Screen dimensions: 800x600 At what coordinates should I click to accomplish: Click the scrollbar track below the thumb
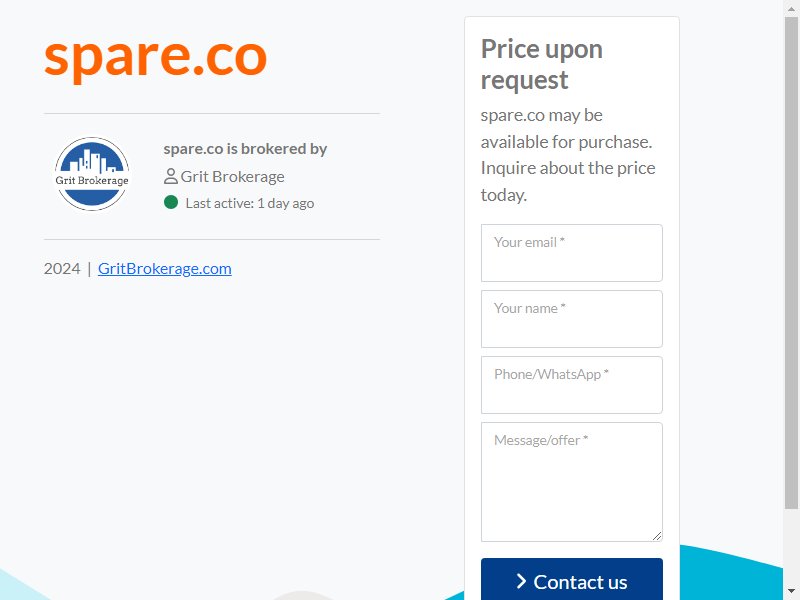(x=791, y=546)
